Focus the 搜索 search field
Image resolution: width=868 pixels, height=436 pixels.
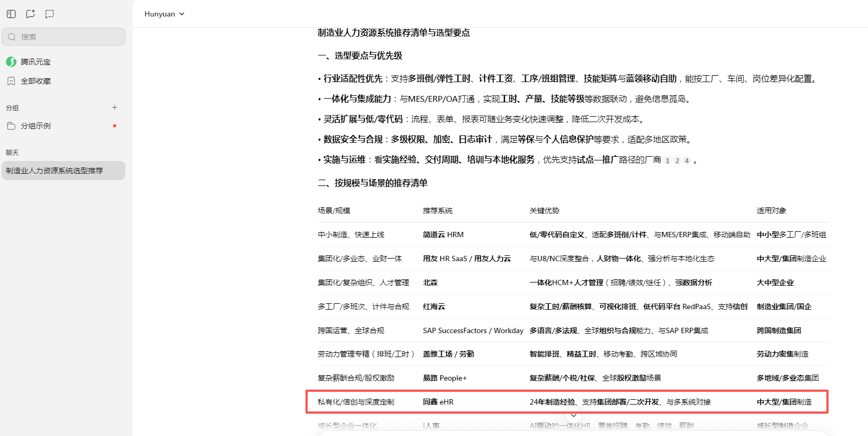tap(63, 37)
